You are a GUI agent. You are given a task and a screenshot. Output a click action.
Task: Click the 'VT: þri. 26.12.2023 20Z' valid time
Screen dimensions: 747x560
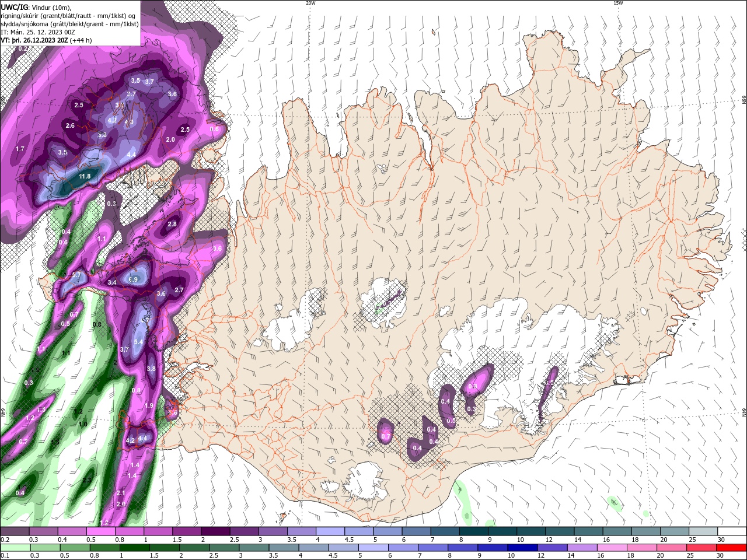[x=34, y=40]
